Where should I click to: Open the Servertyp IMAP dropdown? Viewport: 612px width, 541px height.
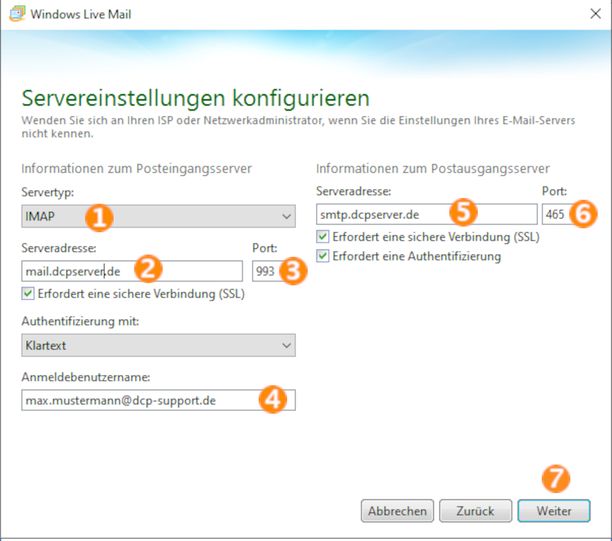158,216
